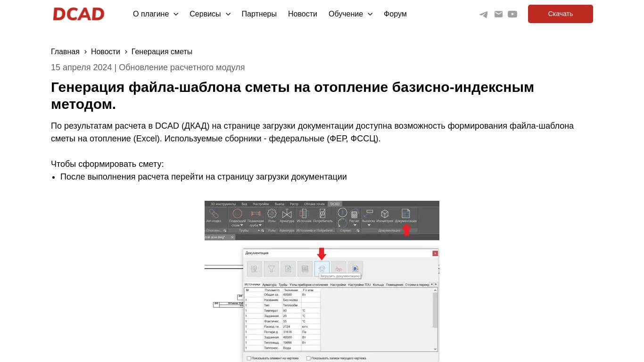Expand the Сервисы dropdown menu
This screenshot has width=644, height=362.
[x=210, y=14]
